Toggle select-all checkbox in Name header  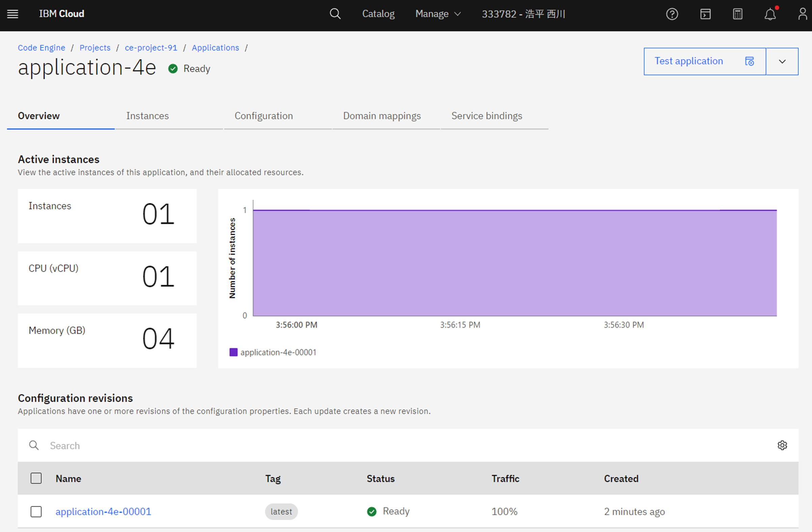coord(36,478)
